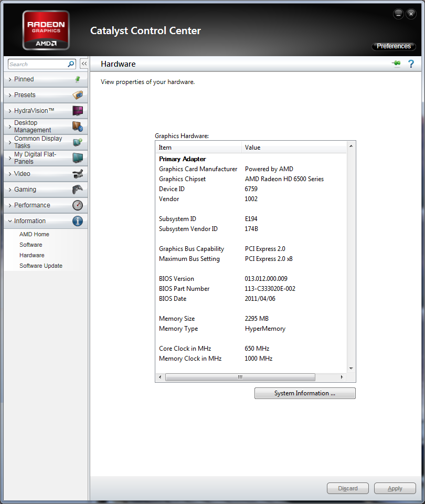Viewport: 425px width, 504px height.
Task: Select the Graphics Chipset row
Action: (x=251, y=179)
